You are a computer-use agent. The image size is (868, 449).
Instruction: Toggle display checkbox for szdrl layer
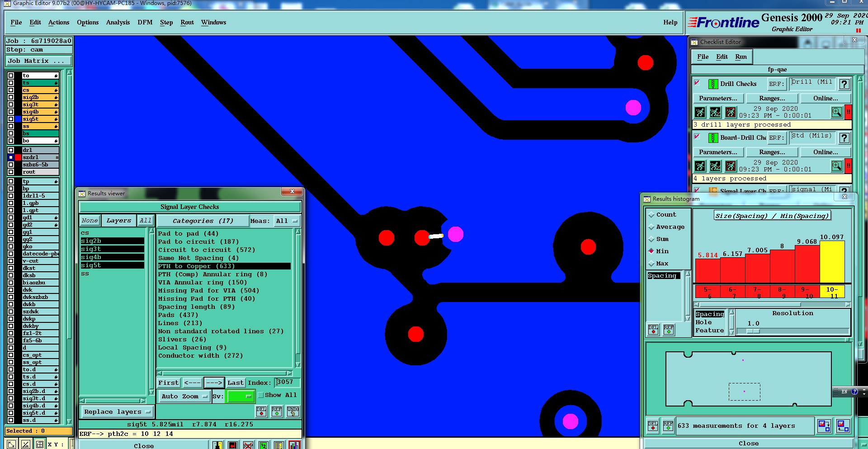(x=11, y=157)
